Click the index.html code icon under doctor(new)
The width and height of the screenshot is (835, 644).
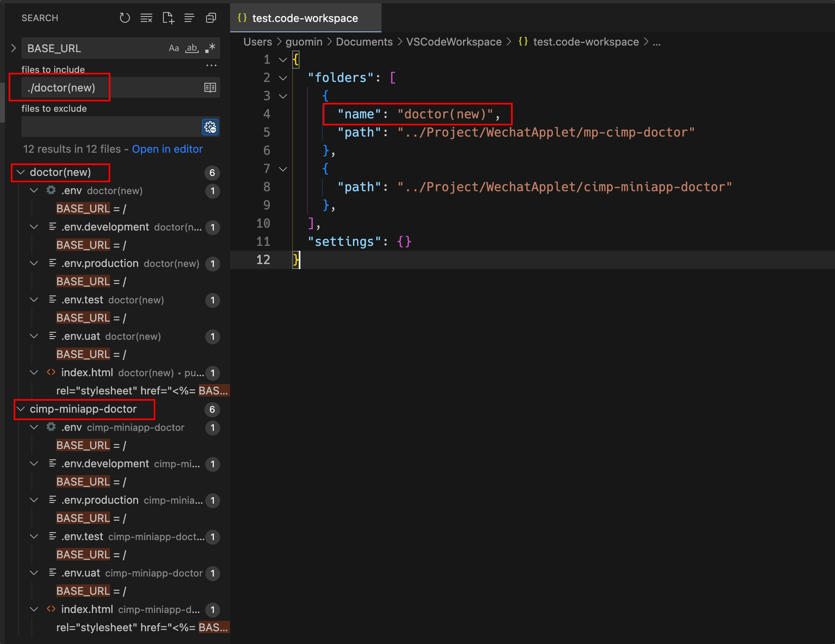coord(51,372)
